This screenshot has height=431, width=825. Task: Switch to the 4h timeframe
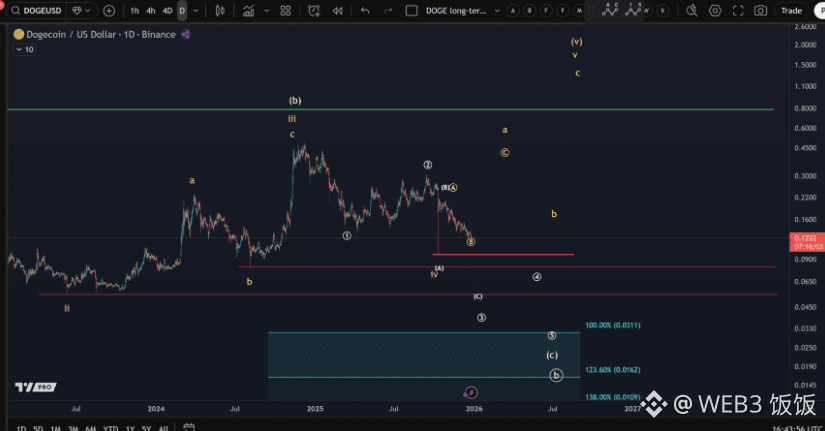(x=151, y=11)
